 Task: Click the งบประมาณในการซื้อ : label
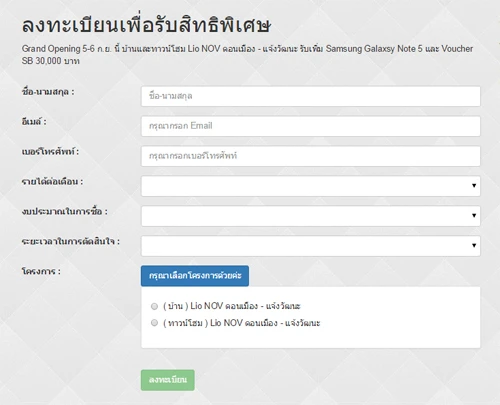[x=65, y=212]
